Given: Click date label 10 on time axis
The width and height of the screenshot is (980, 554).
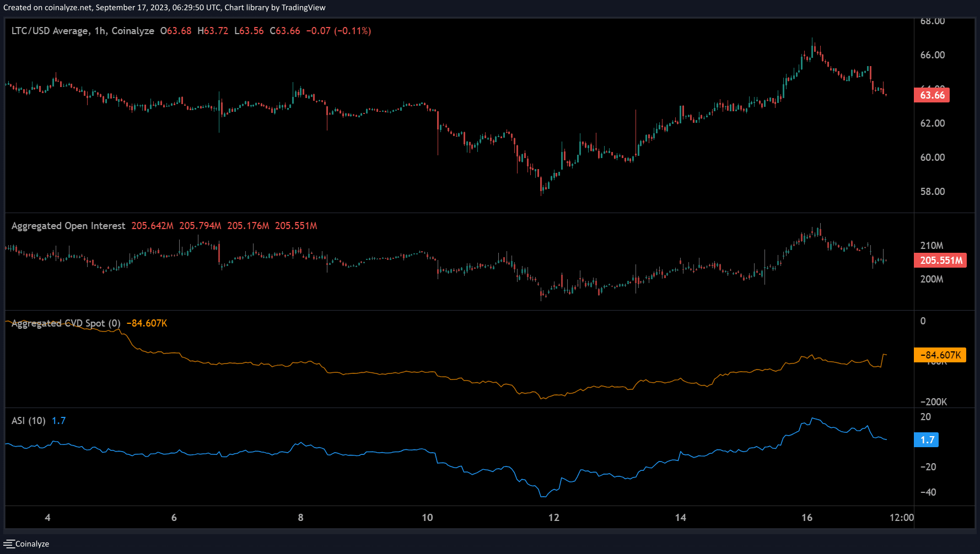Looking at the screenshot, I should coord(427,518).
